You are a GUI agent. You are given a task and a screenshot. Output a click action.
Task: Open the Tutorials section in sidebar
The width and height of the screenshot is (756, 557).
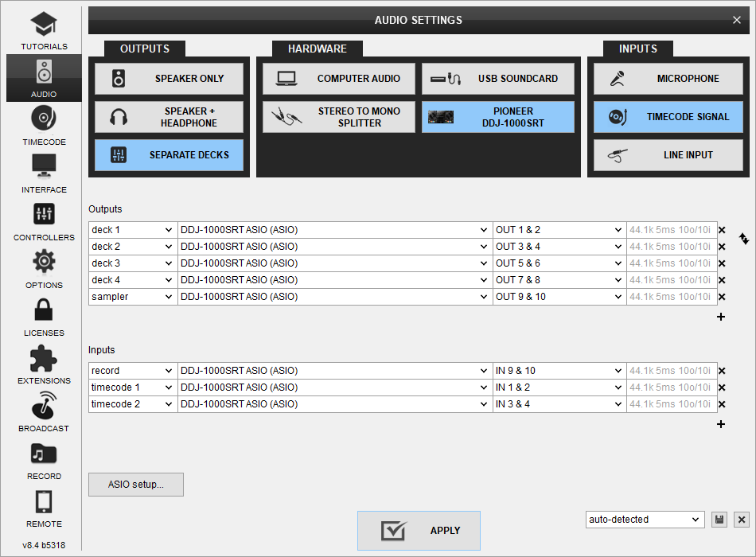coord(44,30)
